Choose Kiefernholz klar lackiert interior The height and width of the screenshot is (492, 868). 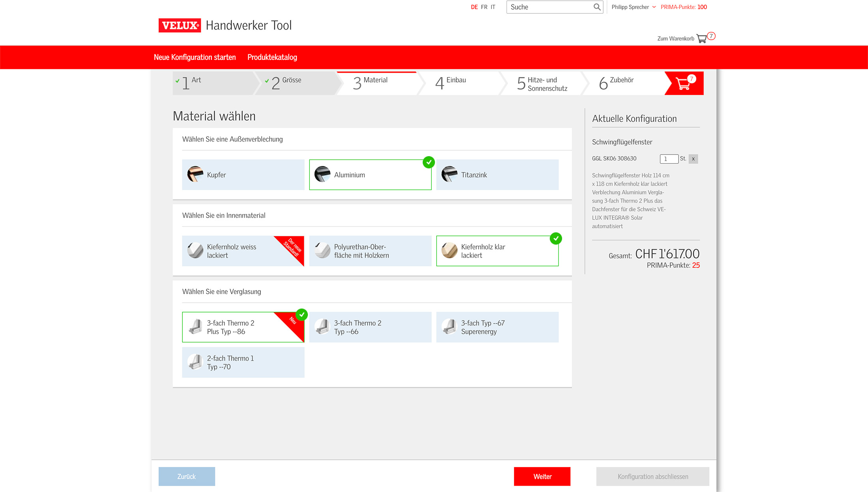click(497, 251)
